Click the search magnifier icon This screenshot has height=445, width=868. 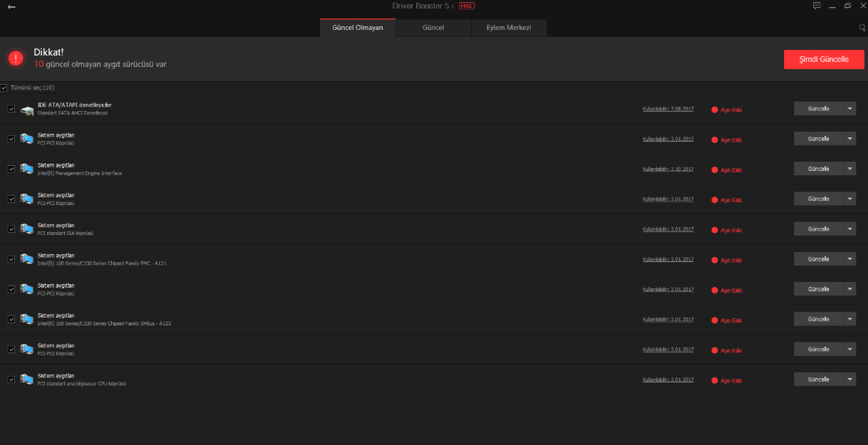point(862,28)
